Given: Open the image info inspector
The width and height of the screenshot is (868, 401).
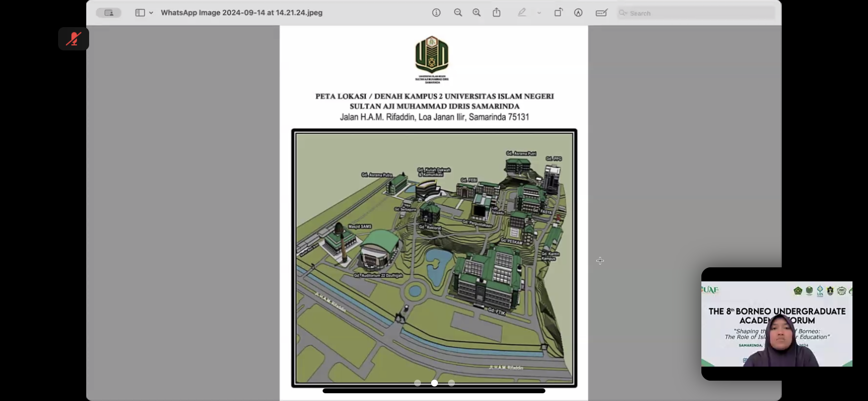Looking at the screenshot, I should [x=436, y=13].
